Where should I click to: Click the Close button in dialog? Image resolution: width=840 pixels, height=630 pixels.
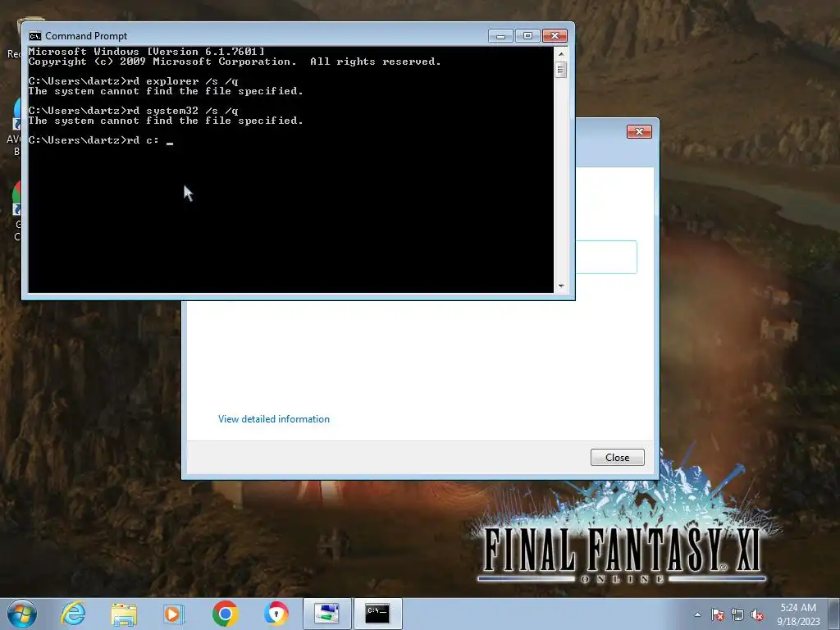click(x=617, y=458)
